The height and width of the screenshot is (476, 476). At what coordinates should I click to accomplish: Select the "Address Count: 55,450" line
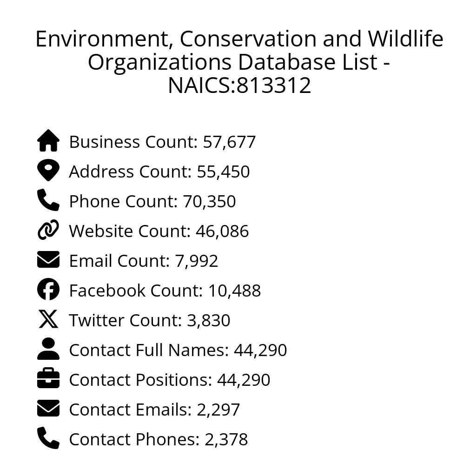[159, 172]
